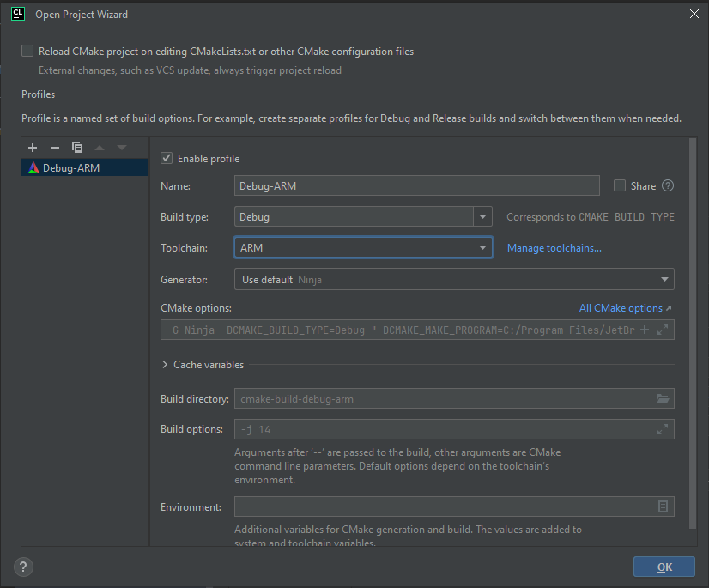This screenshot has height=588, width=709.
Task: Open the Generator dropdown
Action: (x=454, y=279)
